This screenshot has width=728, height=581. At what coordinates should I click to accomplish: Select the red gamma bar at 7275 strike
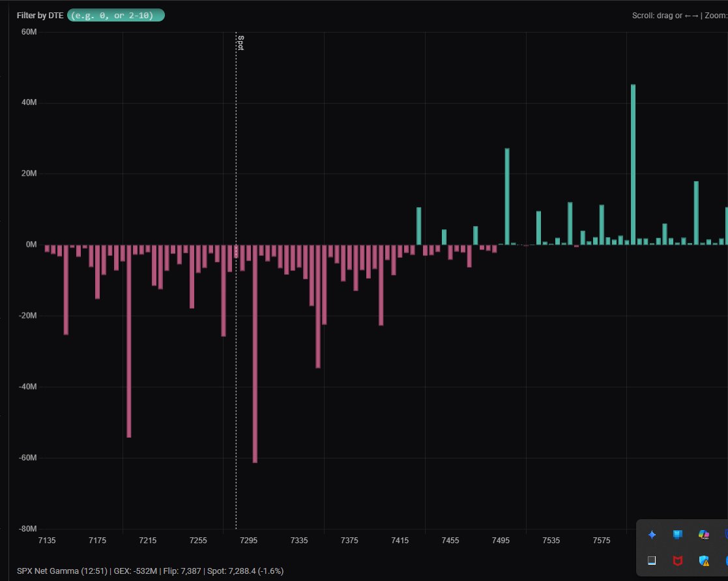pos(224,290)
